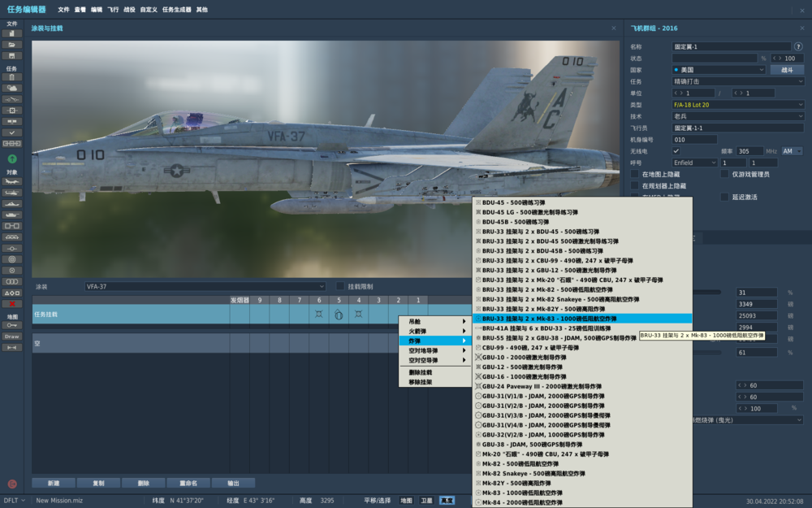The width and height of the screenshot is (812, 508).
Task: Expand the 空对地导弹 submenu
Action: point(435,350)
